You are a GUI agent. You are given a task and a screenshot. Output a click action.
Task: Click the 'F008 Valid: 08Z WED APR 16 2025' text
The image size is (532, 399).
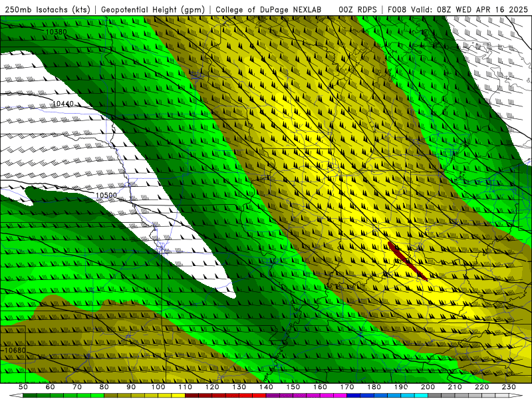[458, 9]
